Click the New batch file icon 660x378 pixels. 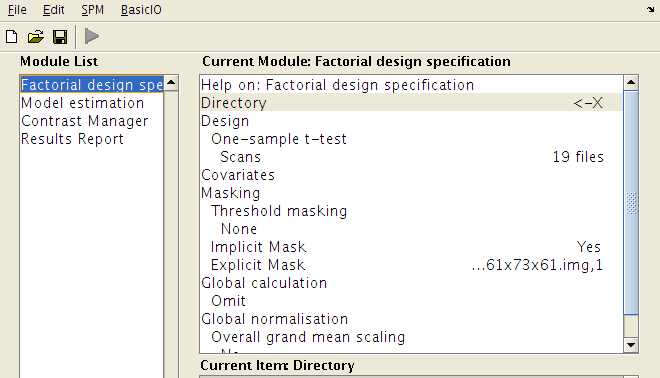tap(12, 37)
